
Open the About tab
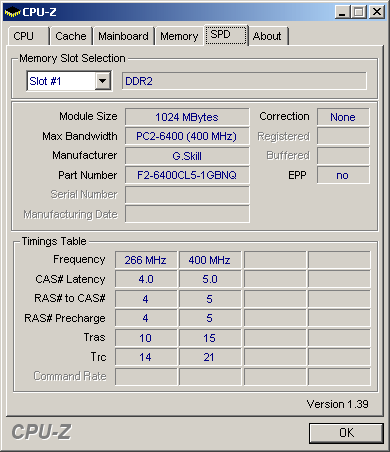[268, 36]
